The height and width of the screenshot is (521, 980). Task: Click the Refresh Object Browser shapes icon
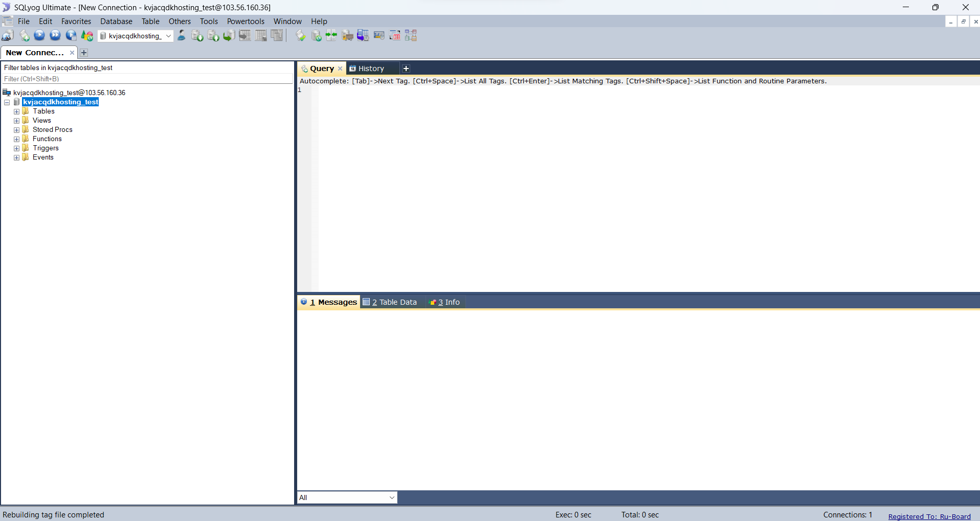(87, 36)
